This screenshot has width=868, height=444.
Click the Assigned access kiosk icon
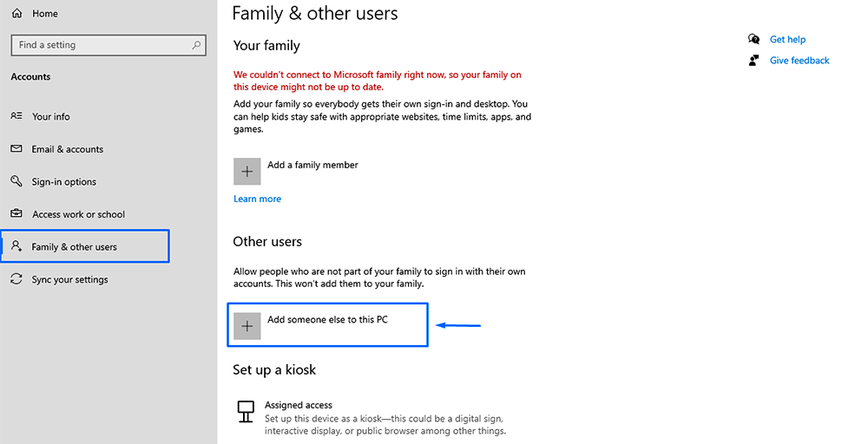[247, 410]
